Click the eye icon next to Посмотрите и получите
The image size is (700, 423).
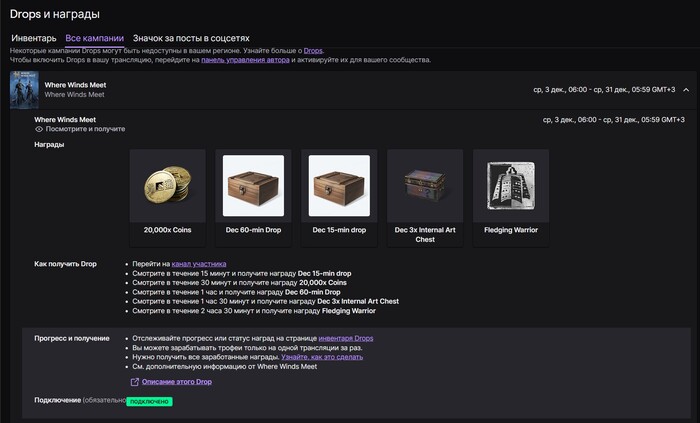39,129
